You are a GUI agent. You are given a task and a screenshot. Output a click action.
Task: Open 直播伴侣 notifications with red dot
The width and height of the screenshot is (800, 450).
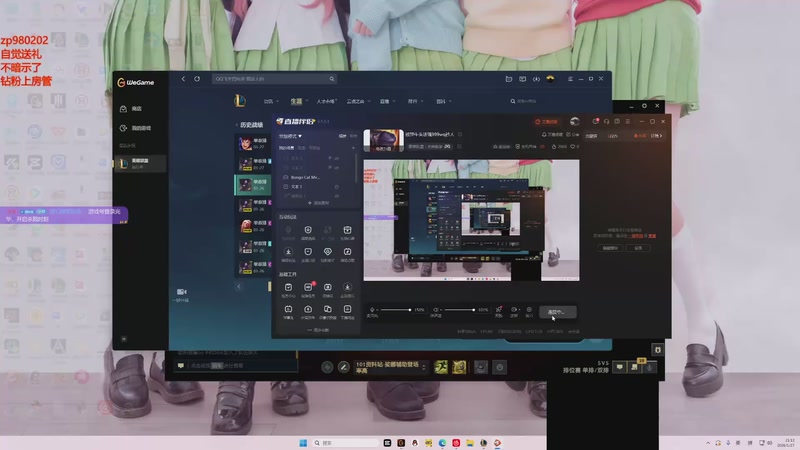click(x=595, y=121)
